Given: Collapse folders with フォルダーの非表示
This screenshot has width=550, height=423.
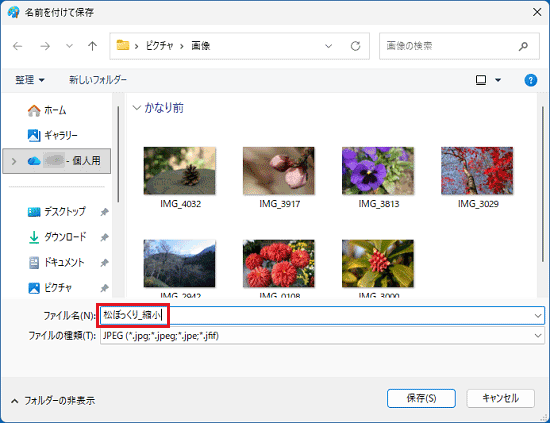Looking at the screenshot, I should point(53,401).
